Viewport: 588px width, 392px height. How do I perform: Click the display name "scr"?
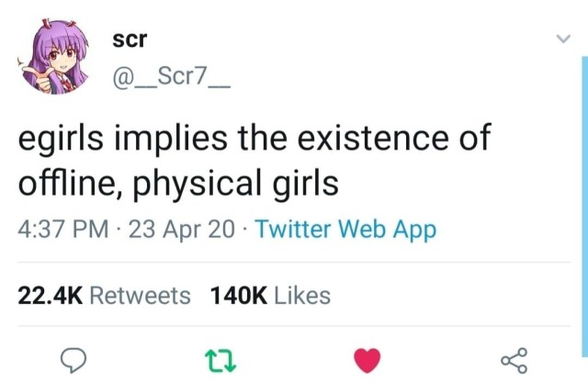pos(123,40)
